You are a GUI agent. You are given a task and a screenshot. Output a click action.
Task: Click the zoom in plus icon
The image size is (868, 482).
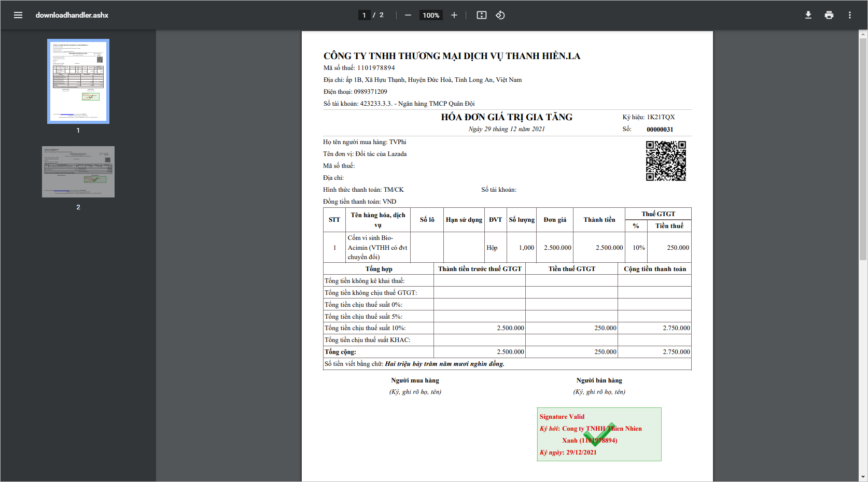[x=454, y=15]
